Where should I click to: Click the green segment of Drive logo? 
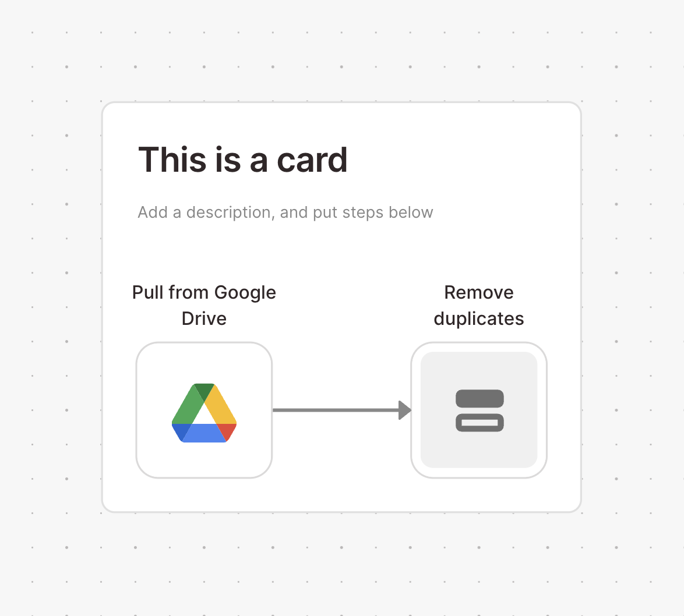[x=186, y=405]
